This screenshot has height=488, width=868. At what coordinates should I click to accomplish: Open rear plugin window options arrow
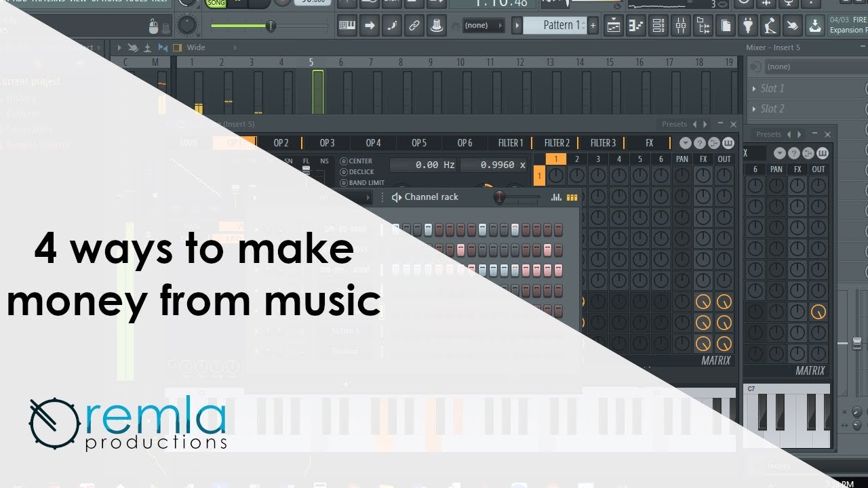pyautogui.click(x=780, y=153)
